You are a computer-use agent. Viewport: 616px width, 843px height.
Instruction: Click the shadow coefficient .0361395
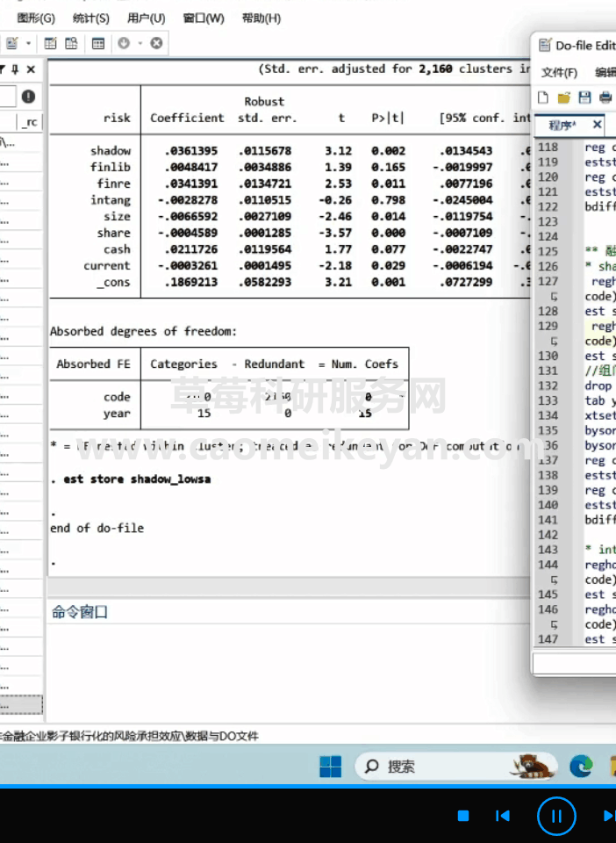point(190,151)
